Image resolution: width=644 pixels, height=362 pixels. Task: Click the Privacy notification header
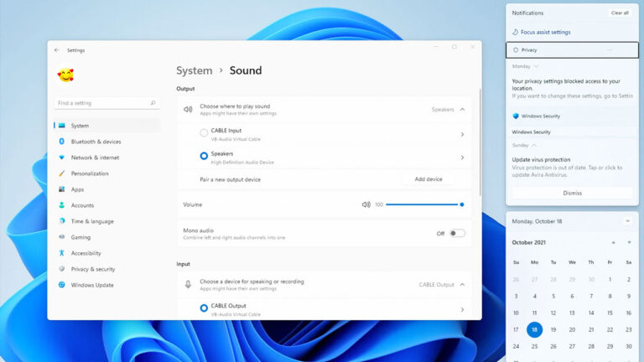(x=572, y=50)
